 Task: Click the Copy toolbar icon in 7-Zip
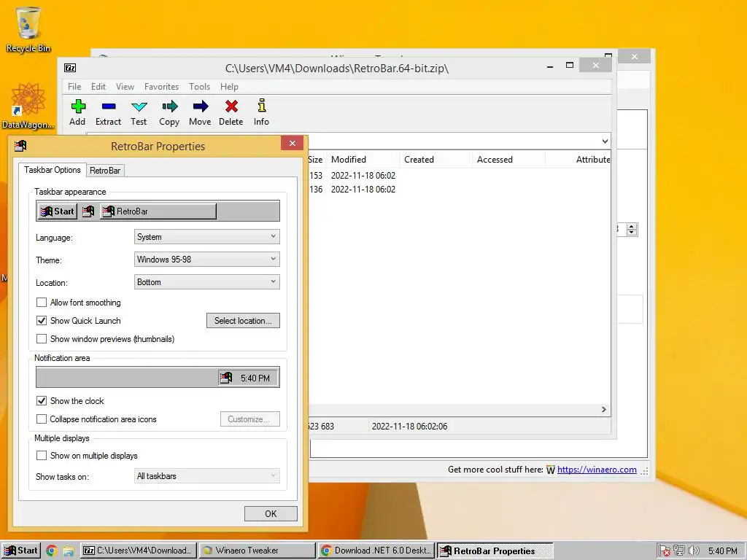(169, 106)
